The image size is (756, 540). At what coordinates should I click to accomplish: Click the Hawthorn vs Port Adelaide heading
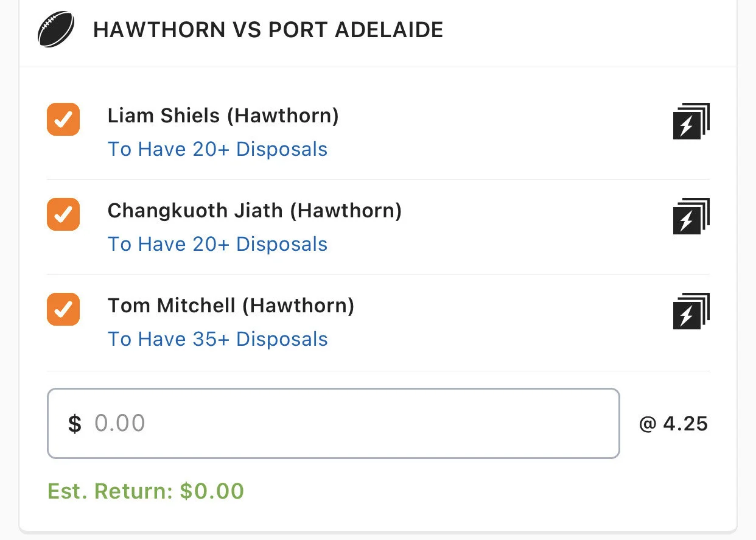coord(268,30)
